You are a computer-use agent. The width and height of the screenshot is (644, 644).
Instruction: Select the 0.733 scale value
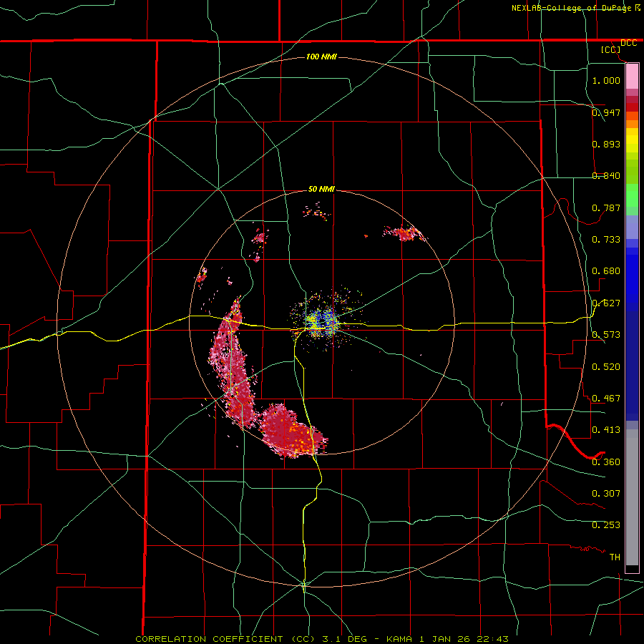tap(606, 239)
